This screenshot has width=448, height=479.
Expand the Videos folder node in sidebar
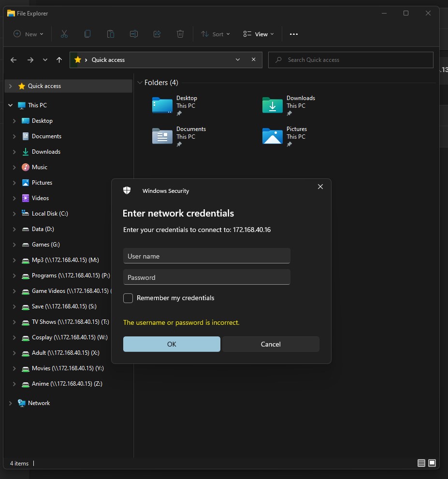(x=14, y=198)
